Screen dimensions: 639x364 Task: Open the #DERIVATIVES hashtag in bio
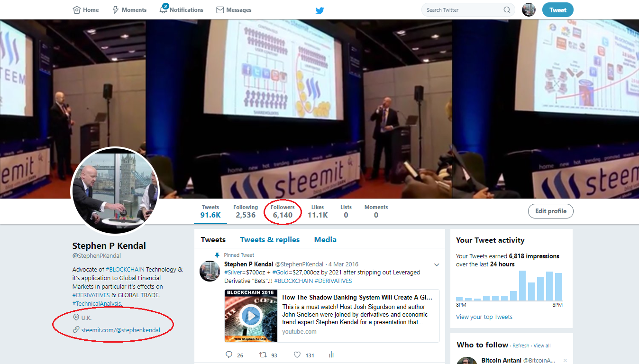[91, 295]
